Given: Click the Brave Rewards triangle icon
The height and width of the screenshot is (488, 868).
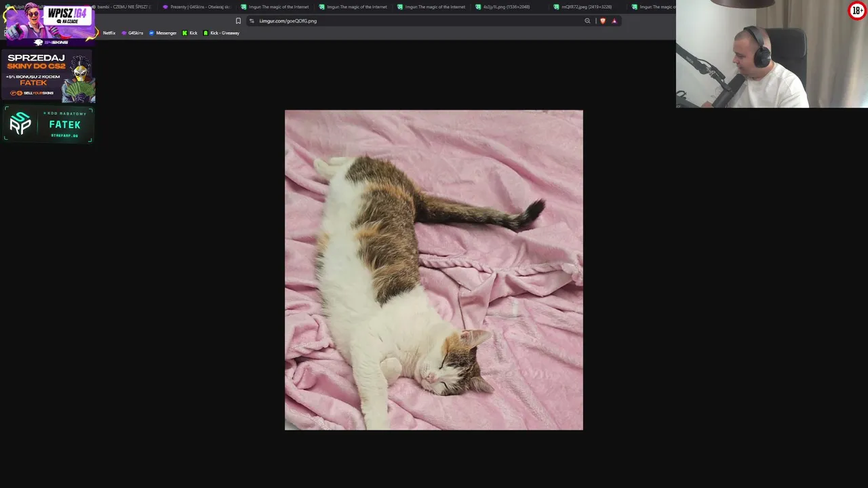Looking at the screenshot, I should tap(614, 21).
